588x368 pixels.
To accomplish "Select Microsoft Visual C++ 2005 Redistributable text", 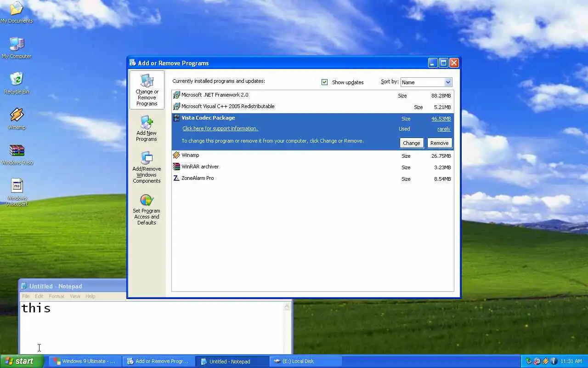I will pyautogui.click(x=228, y=106).
